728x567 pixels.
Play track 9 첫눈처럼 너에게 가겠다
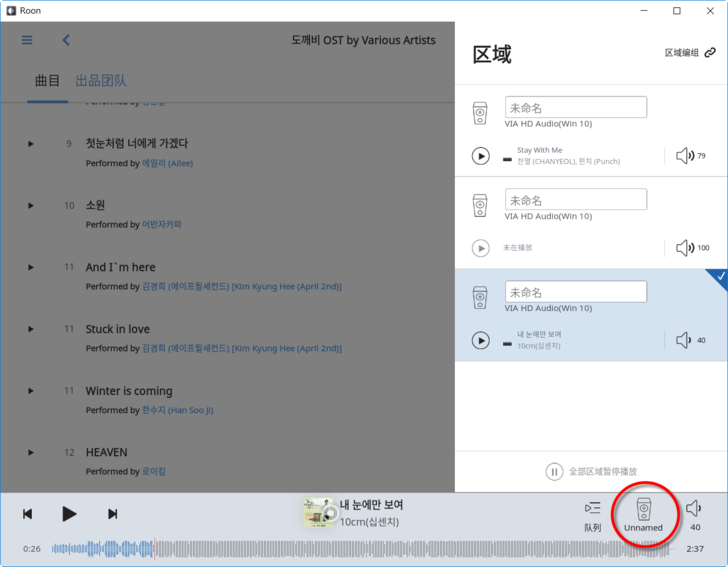[x=31, y=144]
